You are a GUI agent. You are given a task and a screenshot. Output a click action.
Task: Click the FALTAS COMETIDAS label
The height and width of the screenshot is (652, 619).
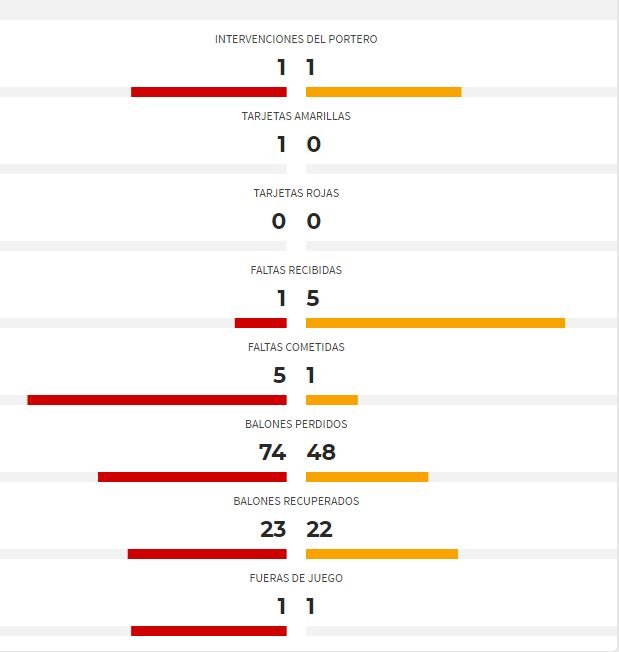point(296,347)
